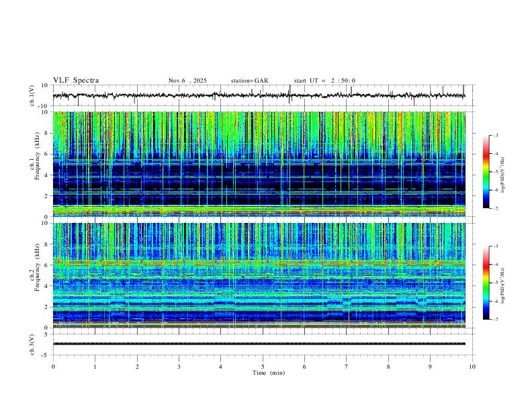Click the ch.3 voltage trace band
532x411 pixels.
tap(259, 344)
